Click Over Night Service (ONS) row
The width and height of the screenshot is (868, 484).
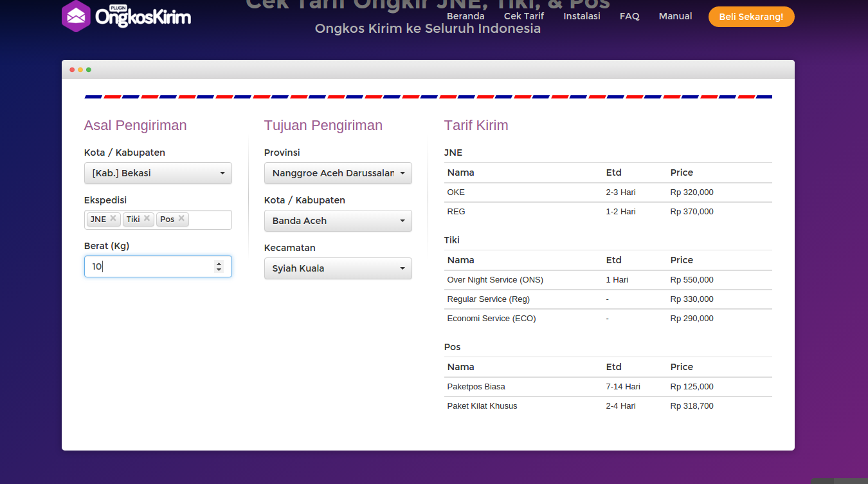[x=608, y=280]
